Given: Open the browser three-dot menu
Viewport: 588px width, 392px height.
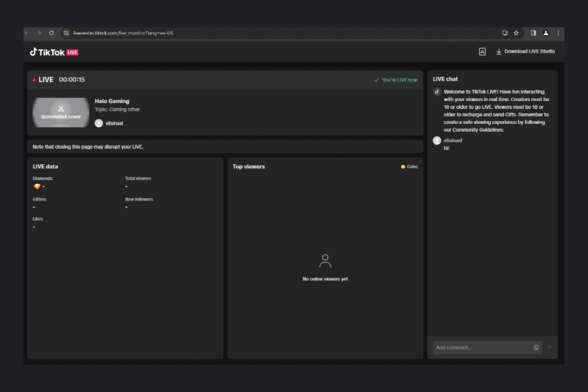Looking at the screenshot, I should tap(558, 33).
